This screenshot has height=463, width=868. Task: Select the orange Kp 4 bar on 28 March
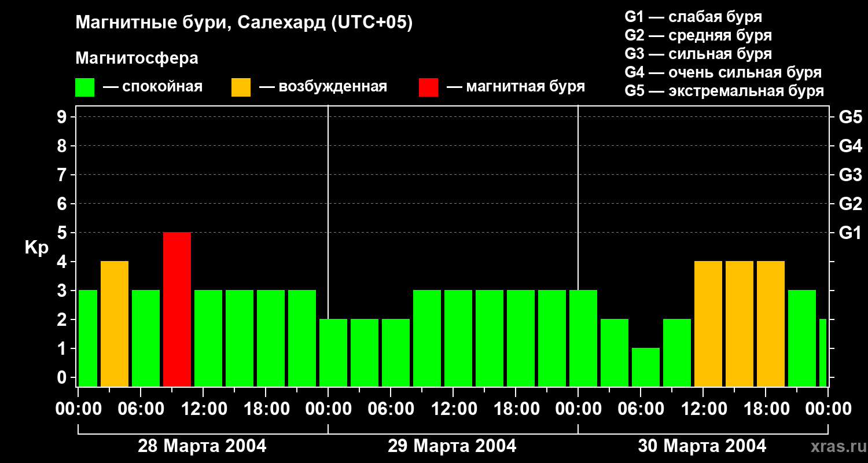click(x=115, y=324)
